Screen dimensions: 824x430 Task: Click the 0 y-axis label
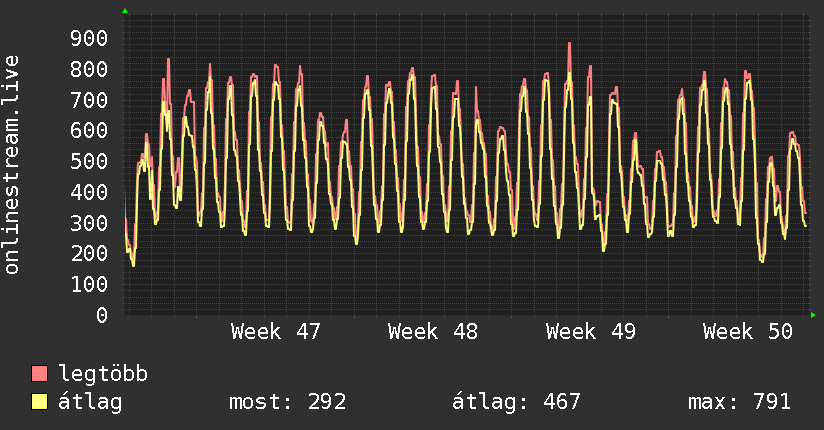tap(102, 315)
